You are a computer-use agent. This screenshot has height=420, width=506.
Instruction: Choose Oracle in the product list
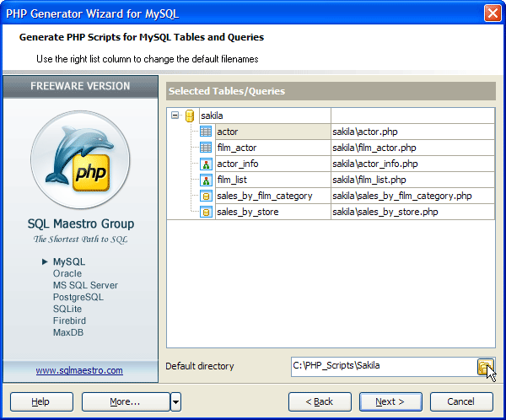[x=67, y=273]
